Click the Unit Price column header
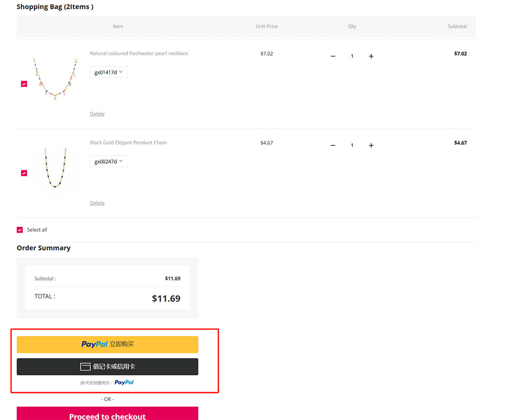This screenshot has height=420, width=507. tap(267, 26)
